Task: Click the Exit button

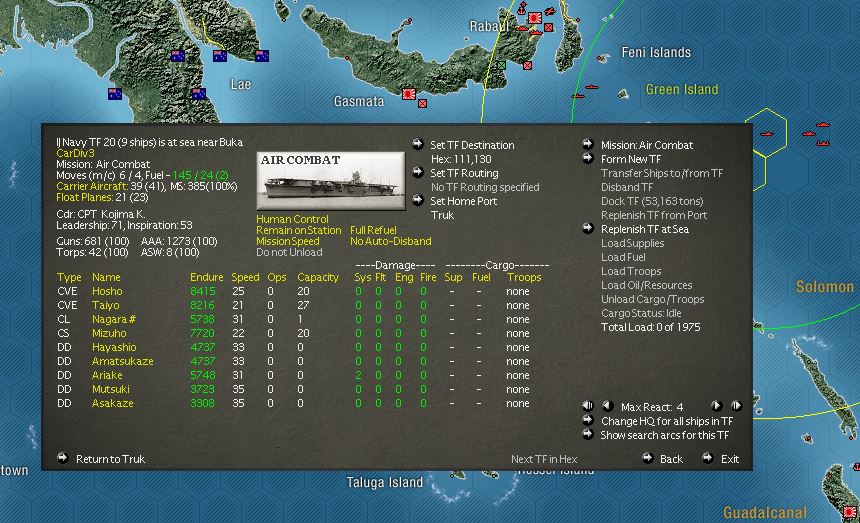Action: click(730, 459)
